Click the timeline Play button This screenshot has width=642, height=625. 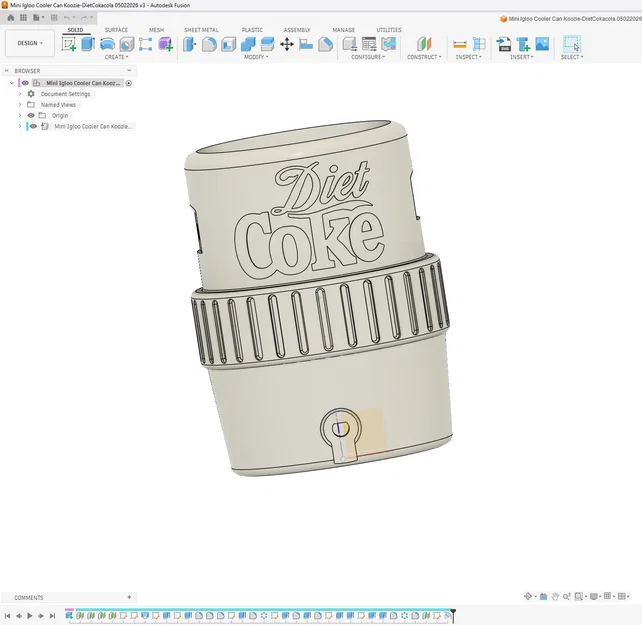pyautogui.click(x=29, y=616)
